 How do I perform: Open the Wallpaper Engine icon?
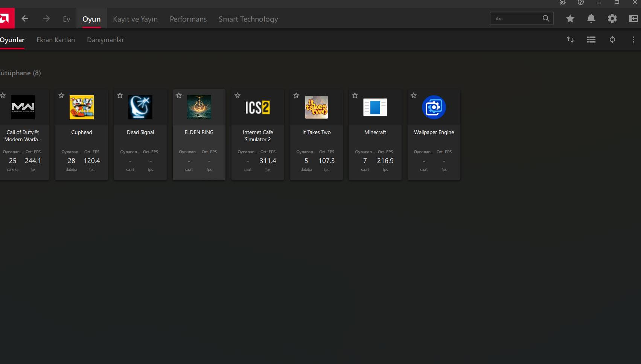(434, 107)
